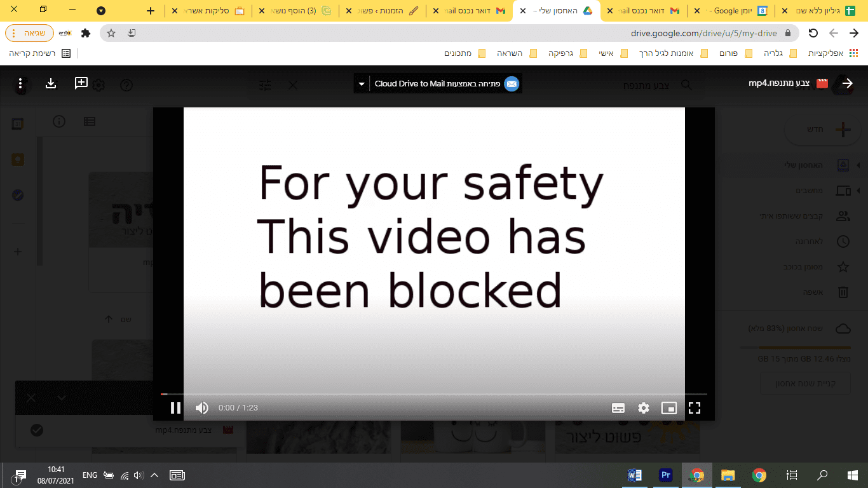868x488 pixels.
Task: Click the גלריה extension icon in the toolbar
Action: [65, 33]
